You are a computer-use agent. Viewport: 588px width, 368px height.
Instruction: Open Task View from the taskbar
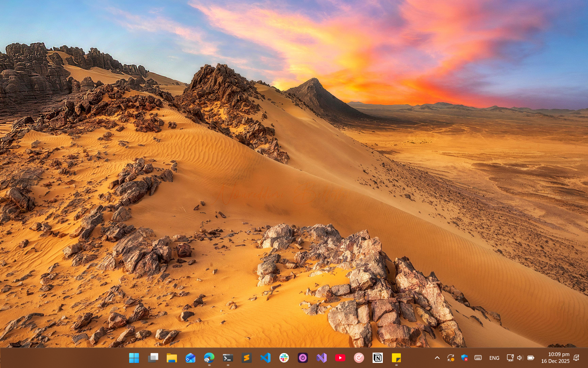(153, 358)
